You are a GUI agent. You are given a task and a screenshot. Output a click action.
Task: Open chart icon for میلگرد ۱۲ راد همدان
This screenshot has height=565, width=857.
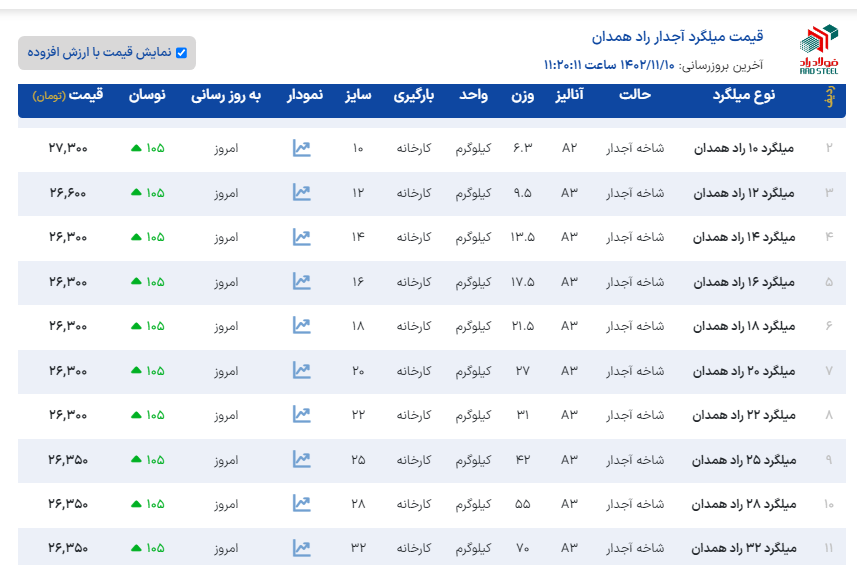point(301,192)
